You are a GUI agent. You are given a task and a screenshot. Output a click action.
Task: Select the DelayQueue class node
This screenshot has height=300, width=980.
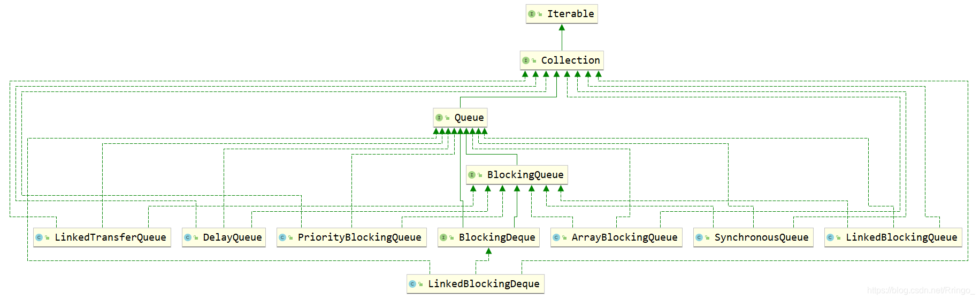tap(224, 237)
